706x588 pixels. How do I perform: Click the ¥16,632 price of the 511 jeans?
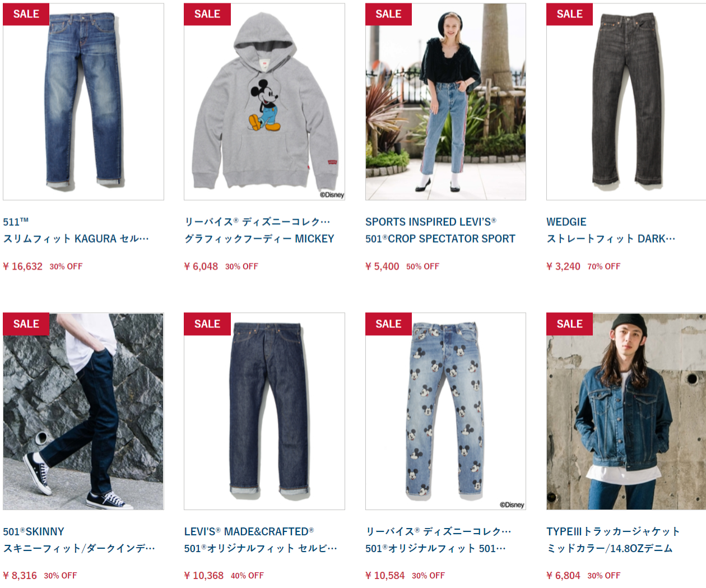[23, 266]
